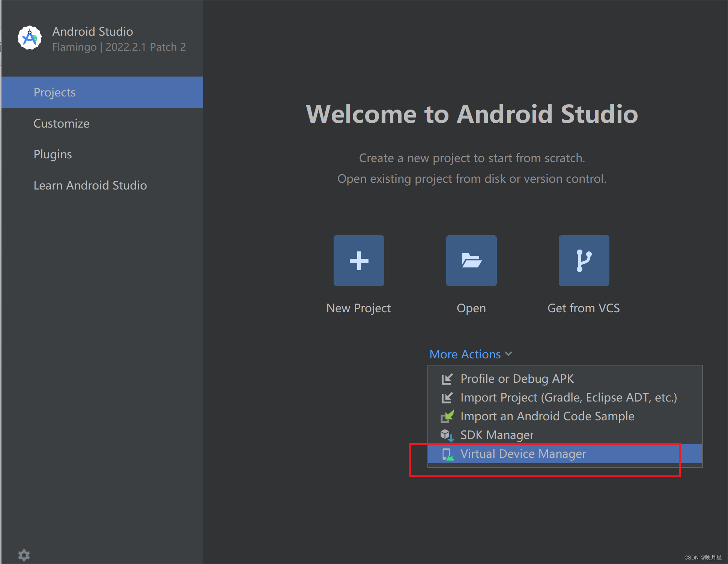This screenshot has width=728, height=564.
Task: Click the SDK Manager icon
Action: [447, 435]
